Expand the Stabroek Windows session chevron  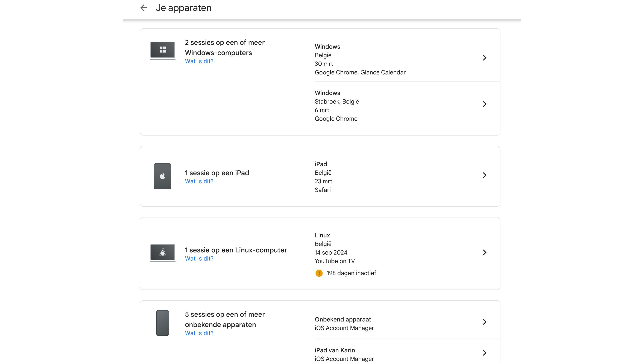point(484,104)
